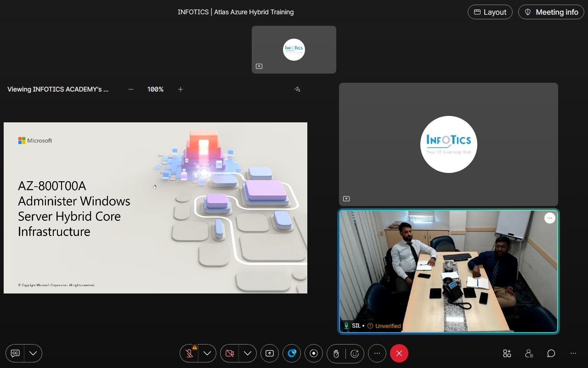Image resolution: width=588 pixels, height=368 pixels.
Task: Click the meeting title text
Action: pyautogui.click(x=236, y=12)
